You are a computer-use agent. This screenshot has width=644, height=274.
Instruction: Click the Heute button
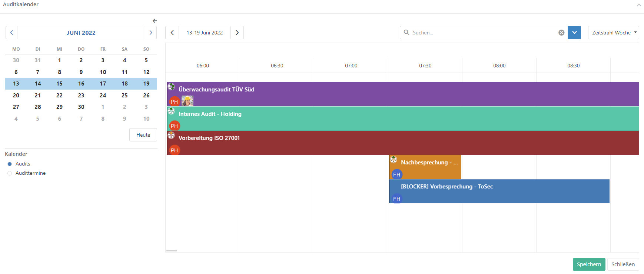(x=143, y=135)
